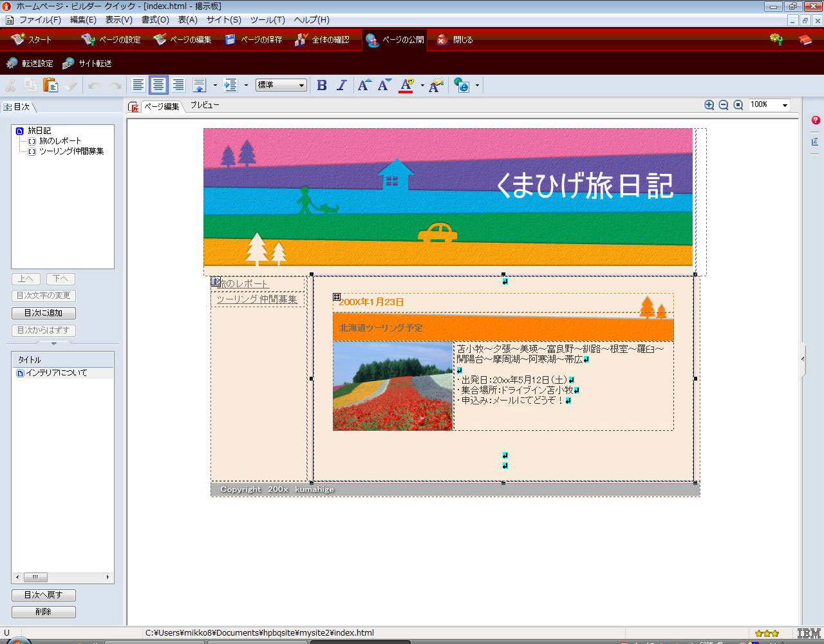This screenshot has height=644, width=824.
Task: Click the 目次へ戻す button
Action: [x=44, y=595]
